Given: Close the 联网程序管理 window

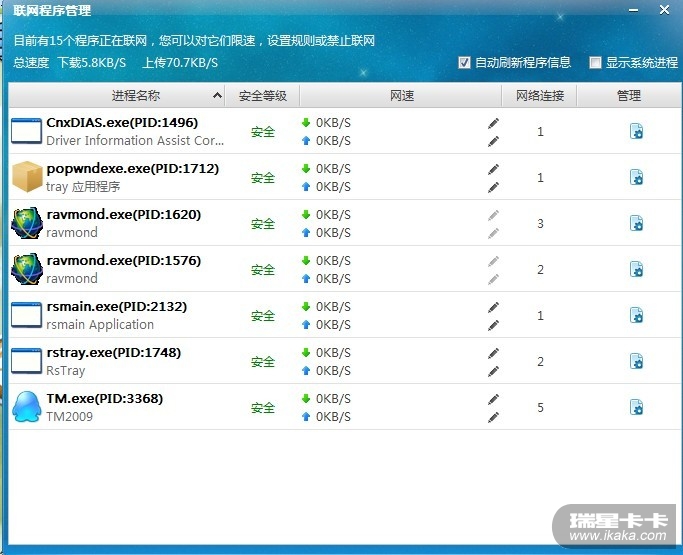Looking at the screenshot, I should tap(664, 10).
